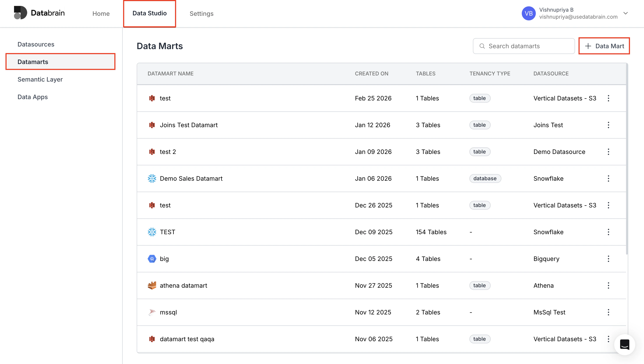Click the Search datamarts input field
Viewport: 644px width, 364px height.
click(524, 46)
